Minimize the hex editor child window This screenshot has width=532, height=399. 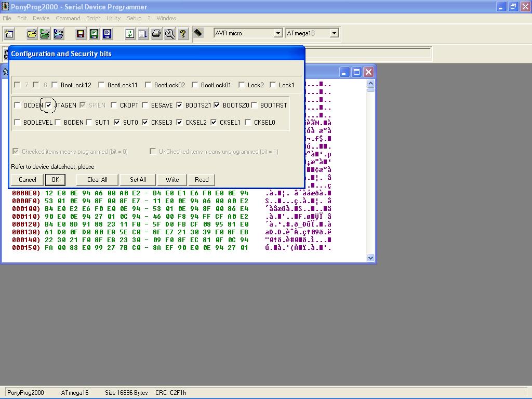344,72
